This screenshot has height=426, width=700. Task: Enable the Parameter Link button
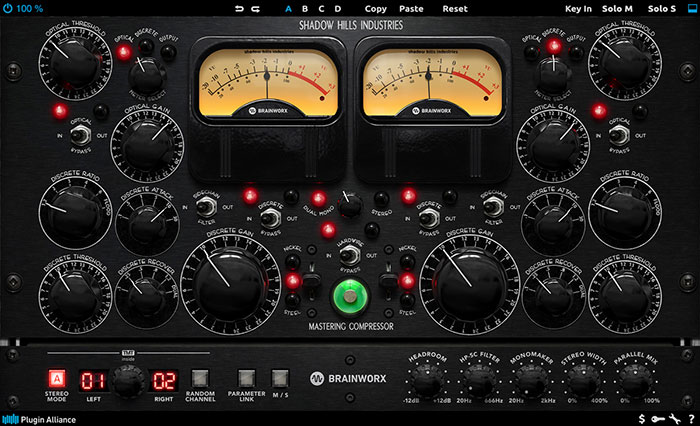pyautogui.click(x=245, y=379)
